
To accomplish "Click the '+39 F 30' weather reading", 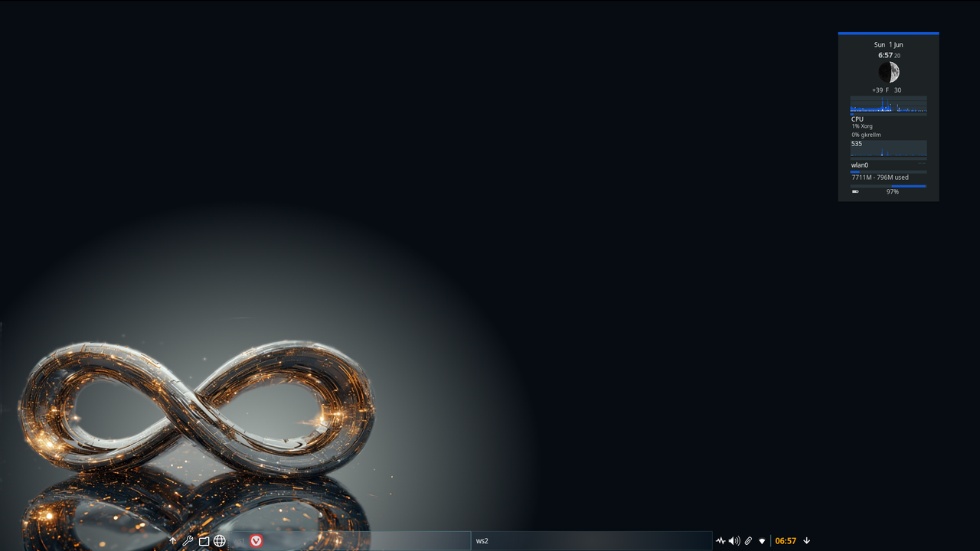I will [x=887, y=90].
